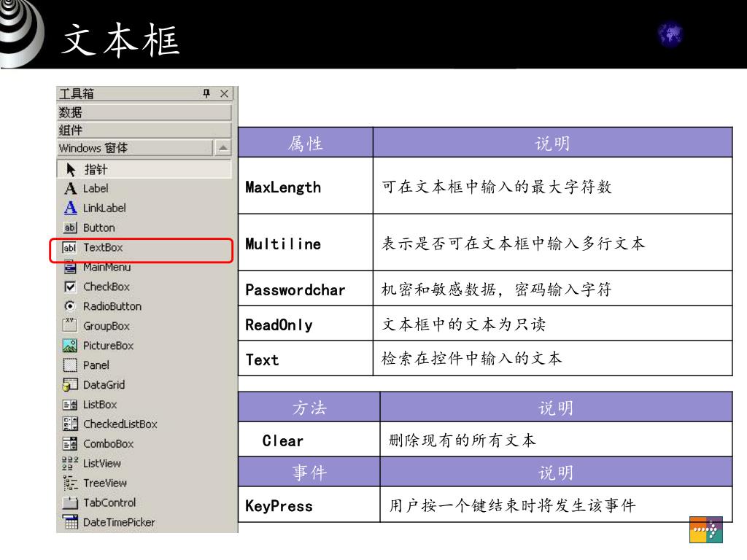The width and height of the screenshot is (747, 560).
Task: Select the CheckBox item text
Action: (107, 287)
